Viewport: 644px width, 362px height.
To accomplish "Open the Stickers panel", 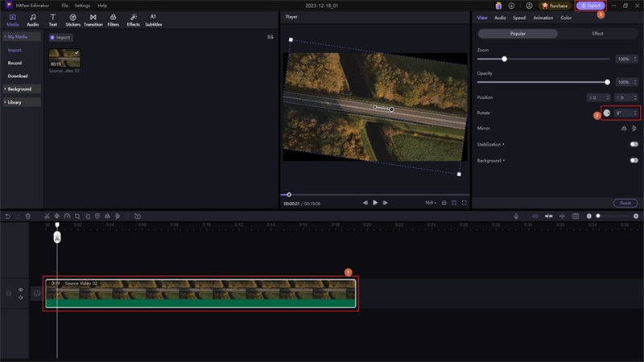I will pyautogui.click(x=72, y=20).
